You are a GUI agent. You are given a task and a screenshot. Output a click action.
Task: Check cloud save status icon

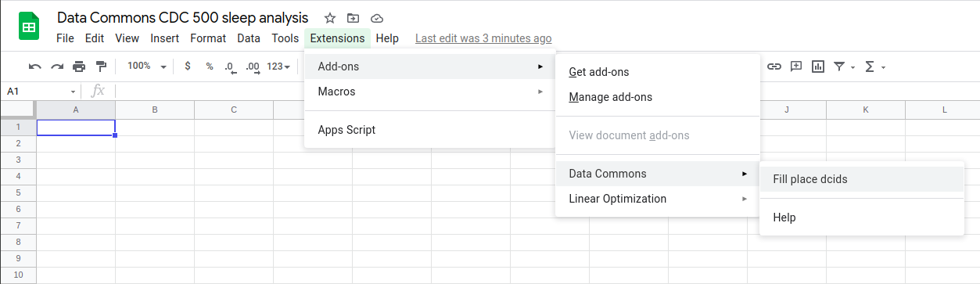[377, 18]
